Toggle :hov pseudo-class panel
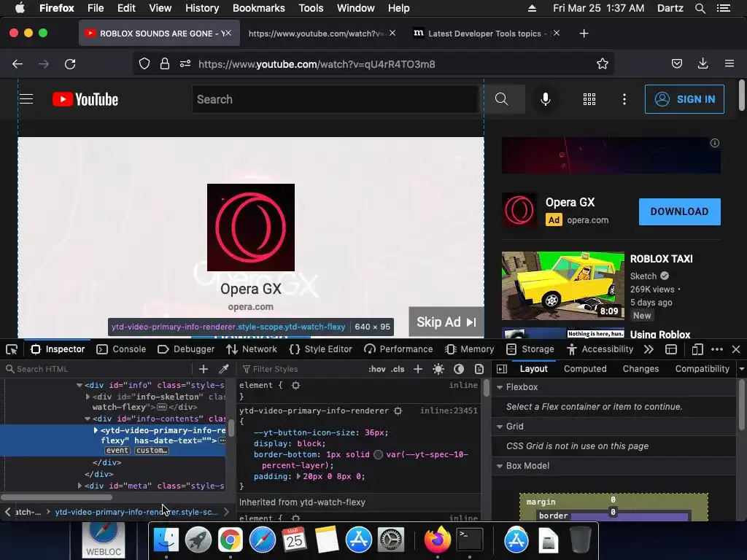Viewport: 747px width, 560px height. coord(377,369)
